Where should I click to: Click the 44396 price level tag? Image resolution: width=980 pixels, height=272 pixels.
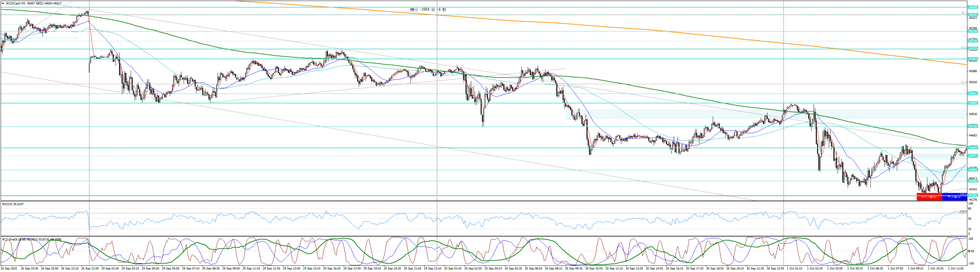click(972, 181)
